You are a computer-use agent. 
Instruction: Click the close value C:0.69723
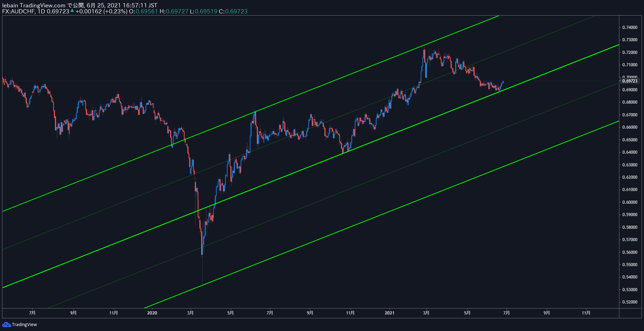coord(233,11)
